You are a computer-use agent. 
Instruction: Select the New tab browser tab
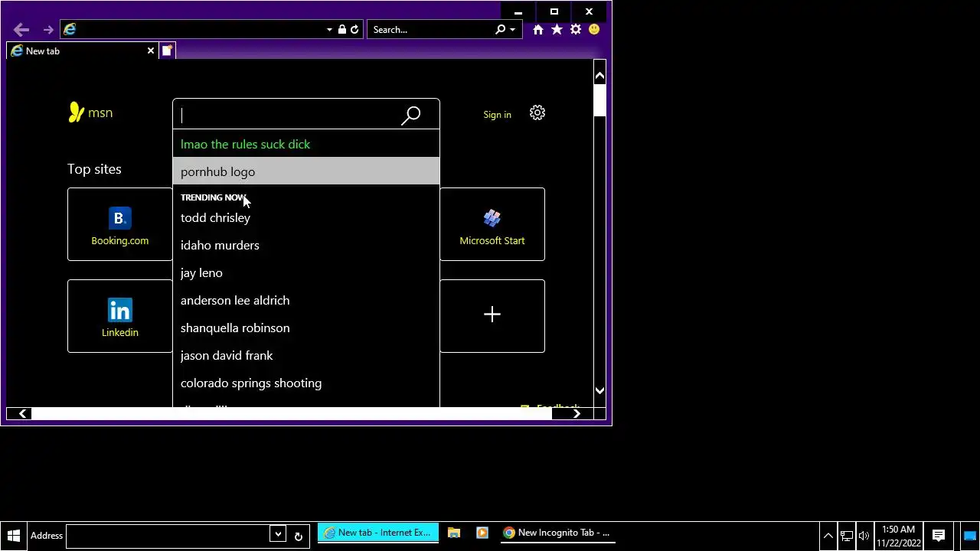click(82, 51)
